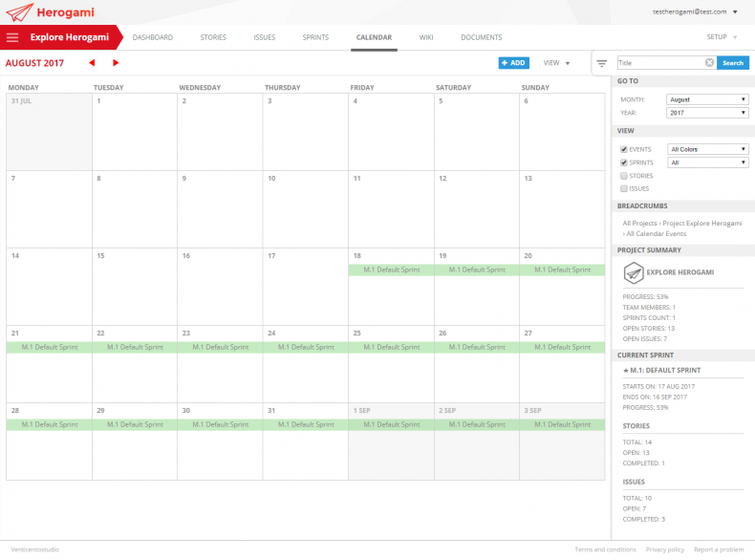Open the Wiki tab
This screenshot has width=755, height=560.
tap(425, 37)
